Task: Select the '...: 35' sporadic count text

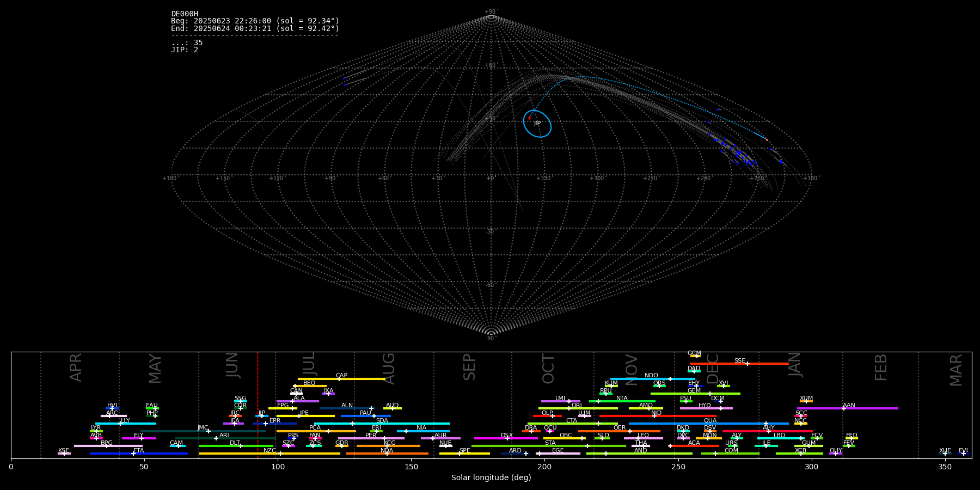Action: click(x=187, y=42)
